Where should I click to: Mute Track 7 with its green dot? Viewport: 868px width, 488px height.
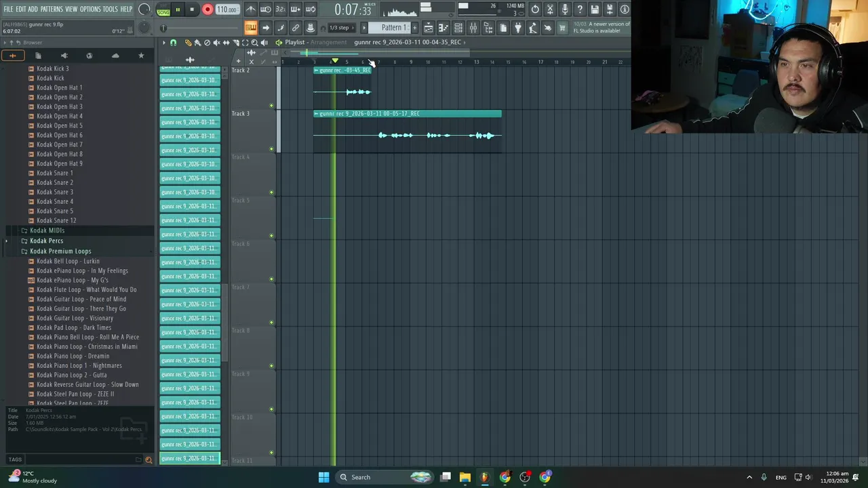[271, 323]
